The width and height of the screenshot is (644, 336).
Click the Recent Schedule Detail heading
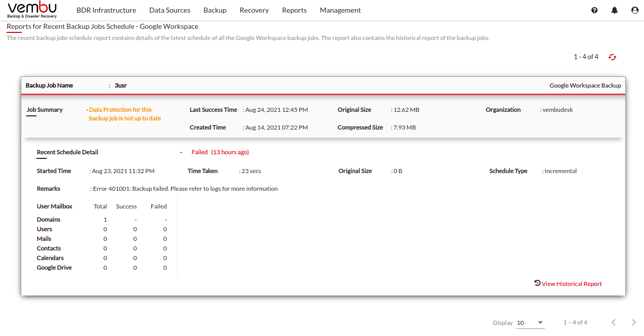(x=67, y=152)
